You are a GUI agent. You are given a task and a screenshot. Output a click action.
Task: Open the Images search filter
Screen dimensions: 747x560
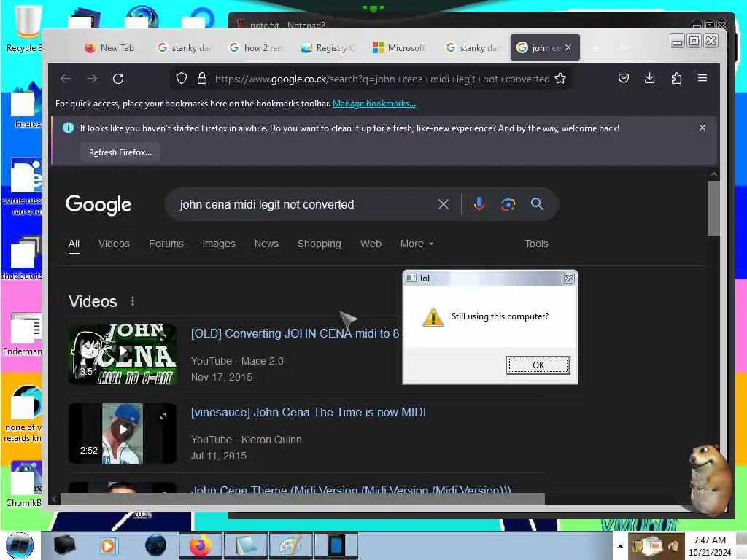(219, 244)
